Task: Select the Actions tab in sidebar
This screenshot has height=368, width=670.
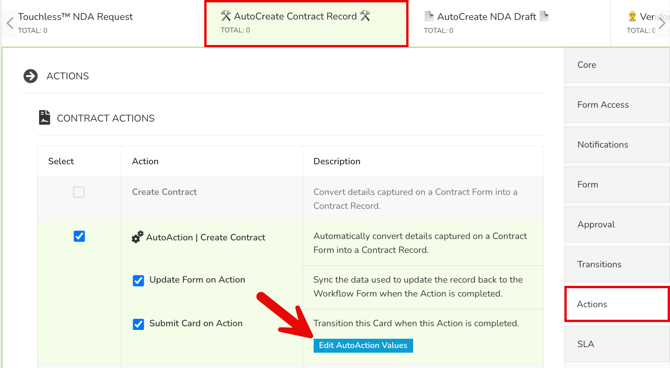Action: point(617,304)
